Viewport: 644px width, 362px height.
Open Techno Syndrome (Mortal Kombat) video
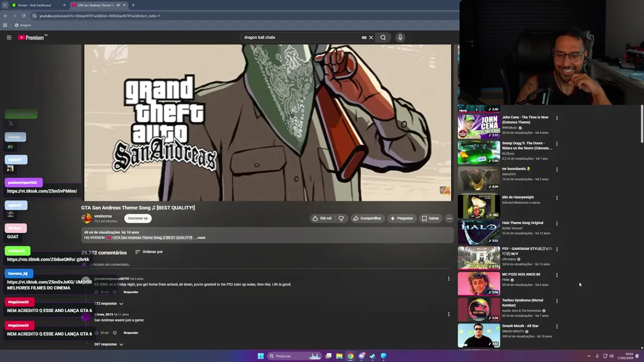[478, 309]
